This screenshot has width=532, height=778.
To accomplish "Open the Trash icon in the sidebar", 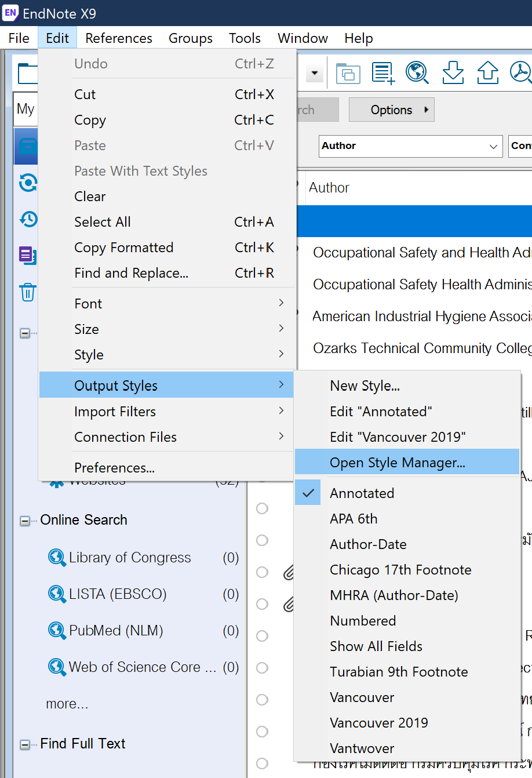I will 28,292.
